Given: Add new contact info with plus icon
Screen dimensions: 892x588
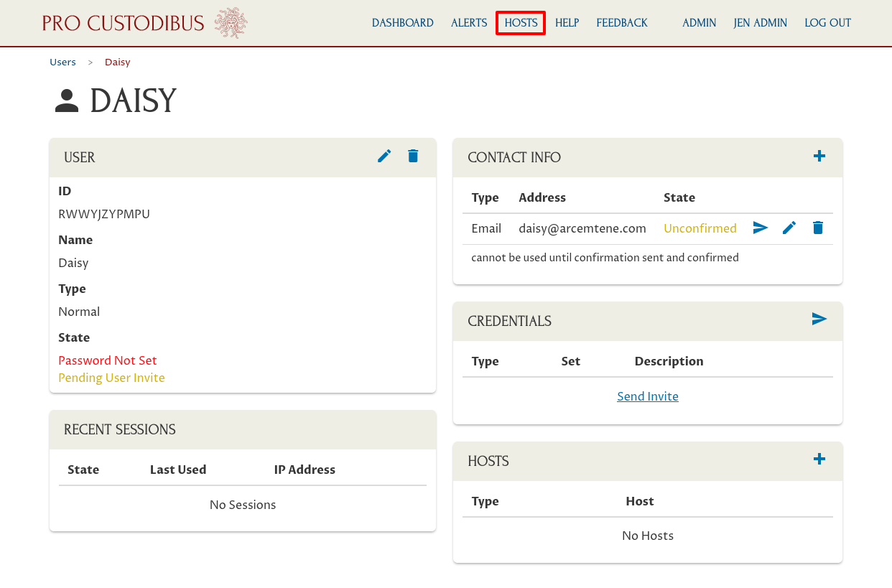Looking at the screenshot, I should click(819, 156).
